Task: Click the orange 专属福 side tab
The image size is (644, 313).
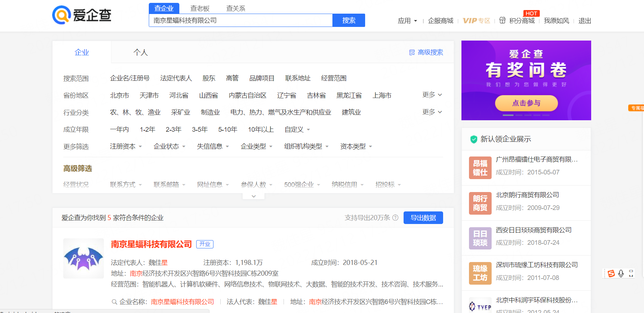Action: tap(636, 108)
